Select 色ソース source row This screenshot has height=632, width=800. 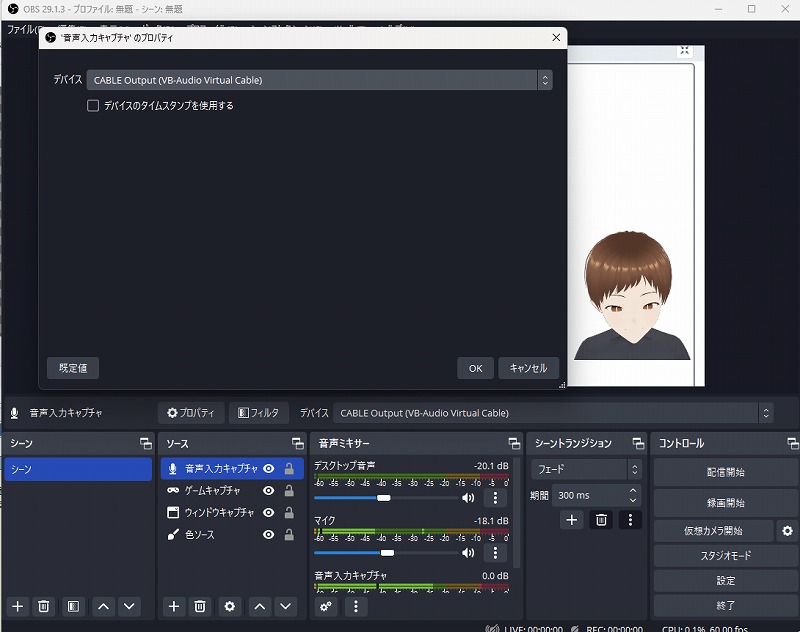point(232,535)
